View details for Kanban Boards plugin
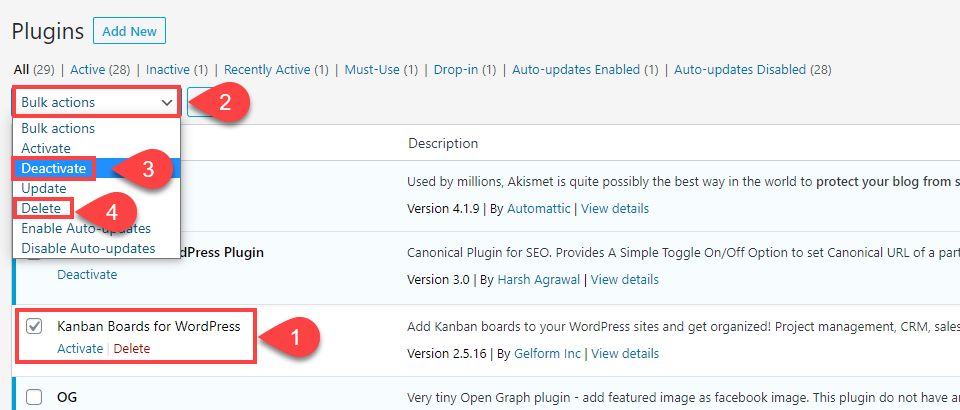The width and height of the screenshot is (960, 410). pyautogui.click(x=625, y=353)
